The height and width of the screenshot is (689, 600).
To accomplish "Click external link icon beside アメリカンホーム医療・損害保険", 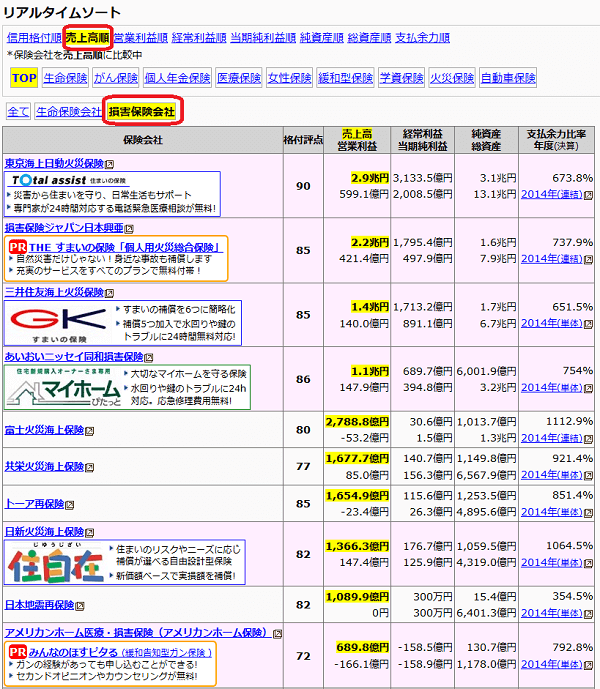I will [x=277, y=634].
